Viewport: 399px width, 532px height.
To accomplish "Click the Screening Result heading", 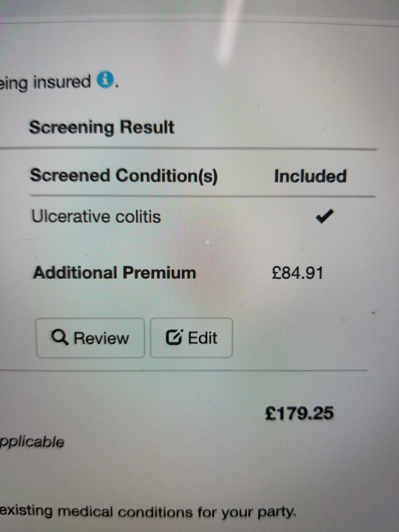I will (101, 127).
